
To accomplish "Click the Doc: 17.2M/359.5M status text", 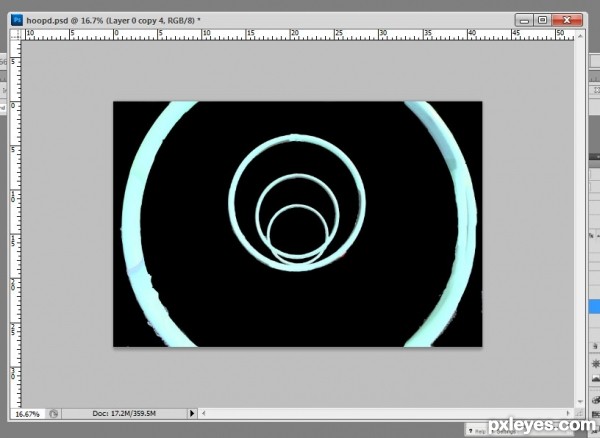I will pos(124,414).
